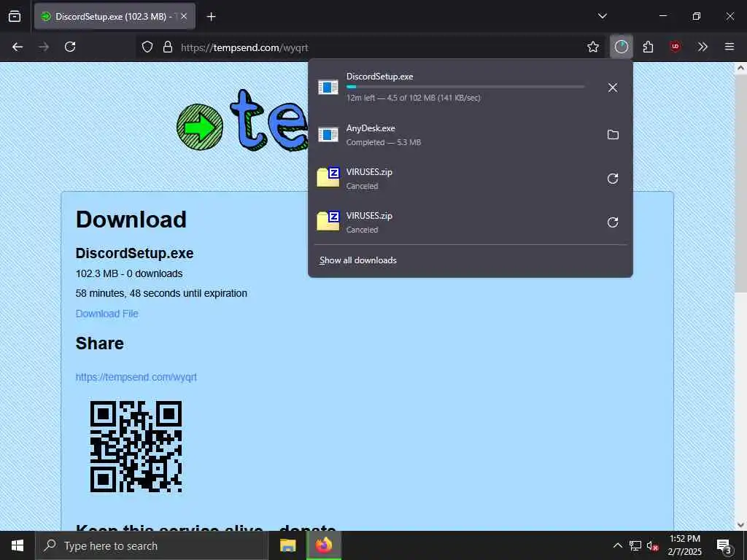Open the network status tray icon

[635, 545]
